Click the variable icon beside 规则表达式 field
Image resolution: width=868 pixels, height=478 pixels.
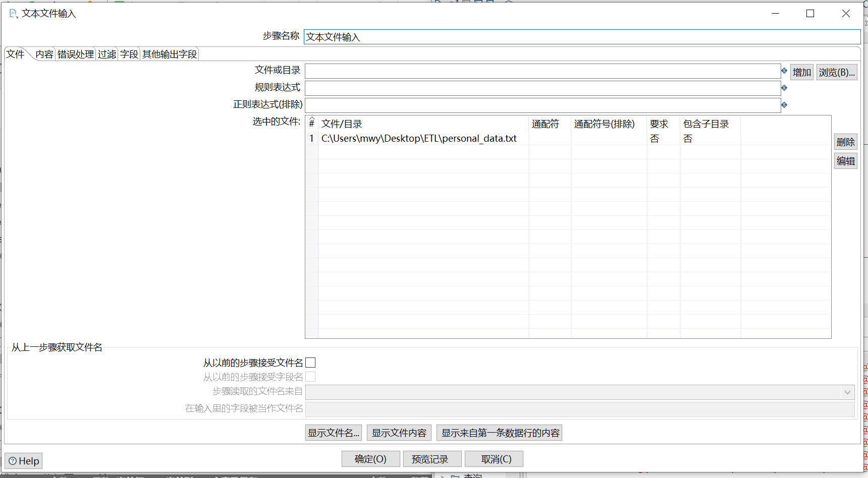(784, 88)
